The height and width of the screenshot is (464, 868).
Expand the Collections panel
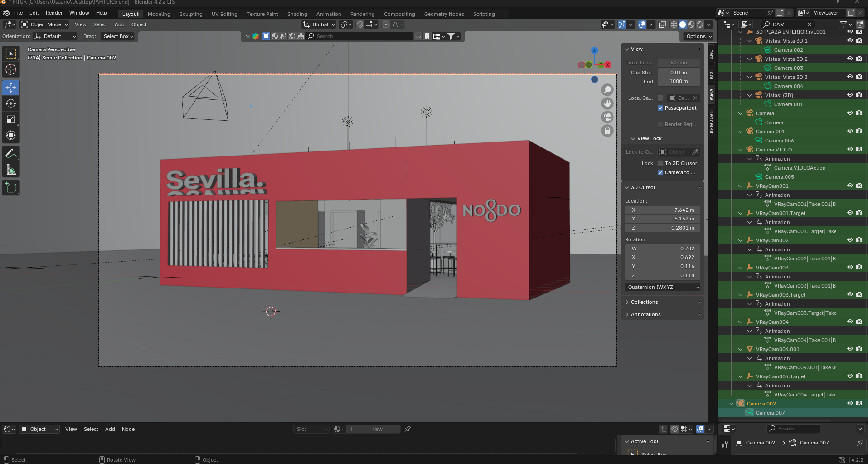click(x=644, y=302)
